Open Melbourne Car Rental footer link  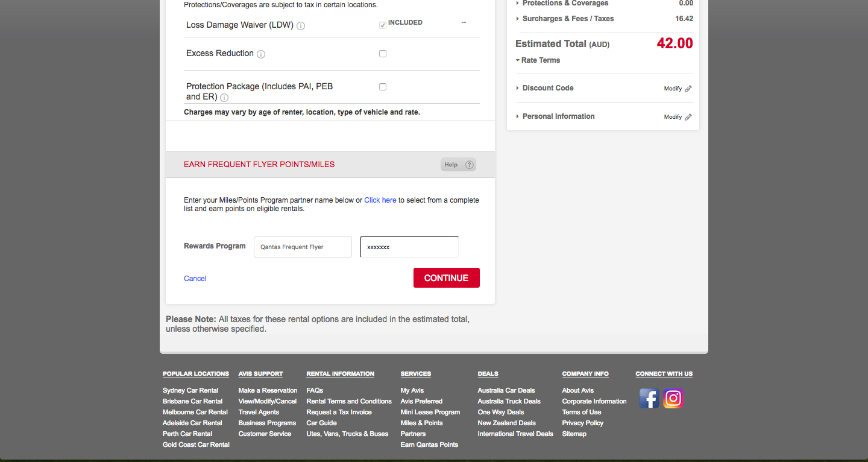(195, 412)
